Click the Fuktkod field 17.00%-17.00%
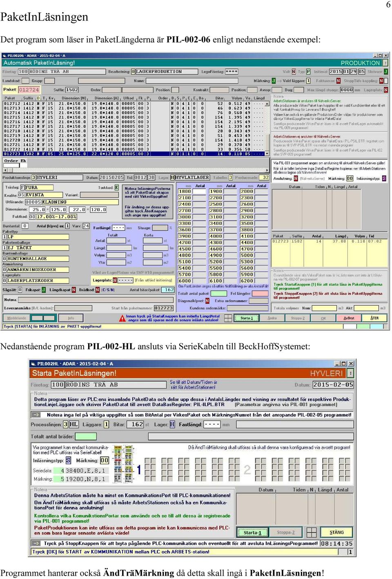This screenshot has width=392, height=579. coord(56,217)
